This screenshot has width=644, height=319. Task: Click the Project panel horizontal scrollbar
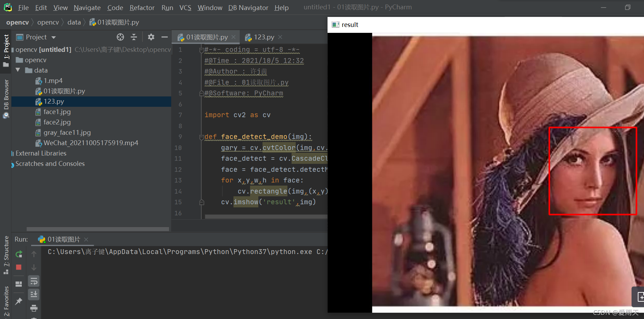(x=98, y=229)
